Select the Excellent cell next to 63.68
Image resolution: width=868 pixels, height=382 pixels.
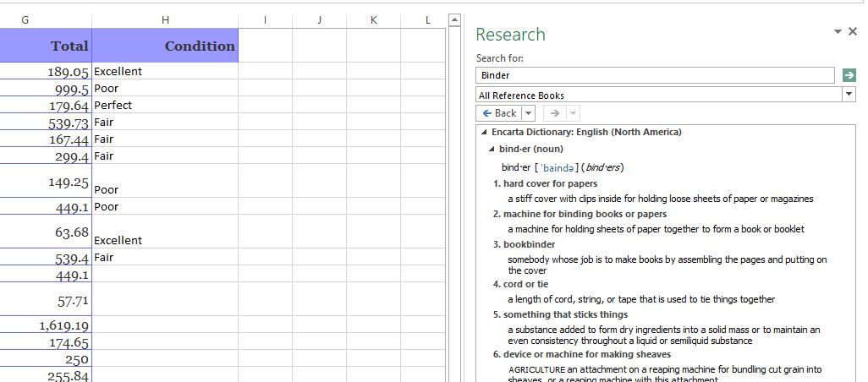click(x=165, y=232)
